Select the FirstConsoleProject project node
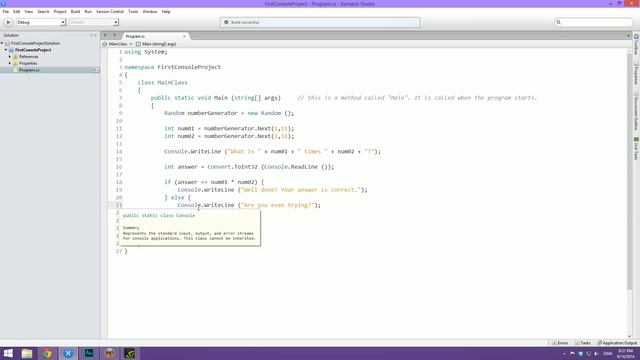This screenshot has width=640, height=360. 33,50
